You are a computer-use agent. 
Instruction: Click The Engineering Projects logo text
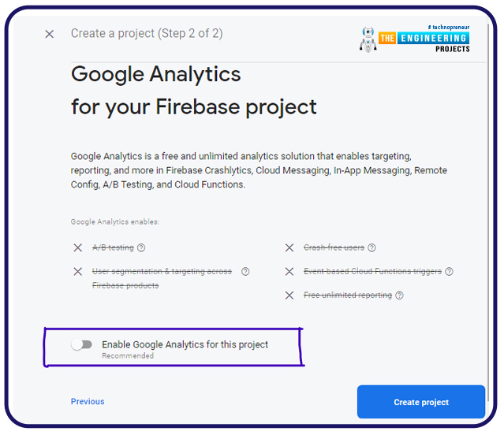point(423,39)
